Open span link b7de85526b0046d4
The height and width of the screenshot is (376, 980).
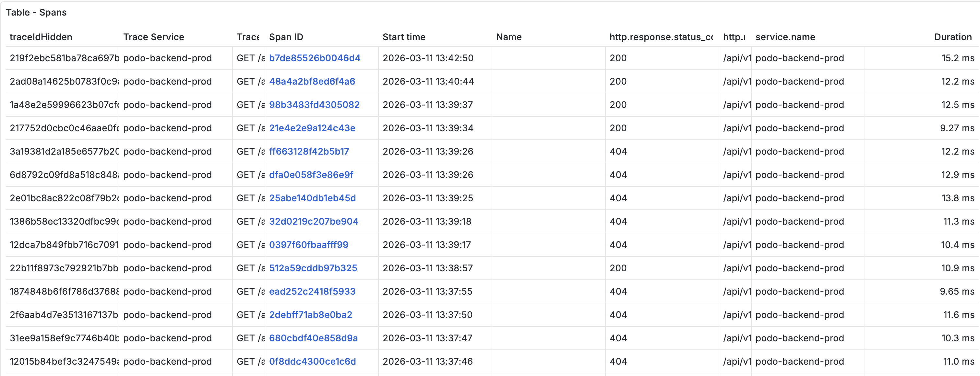[315, 58]
